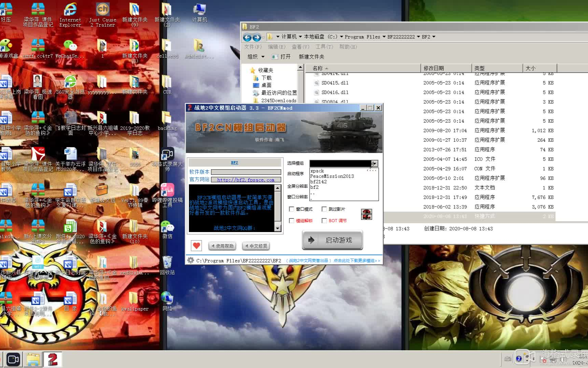
Task: Click the launcher description scrollbar down arrow
Action: coord(278,228)
